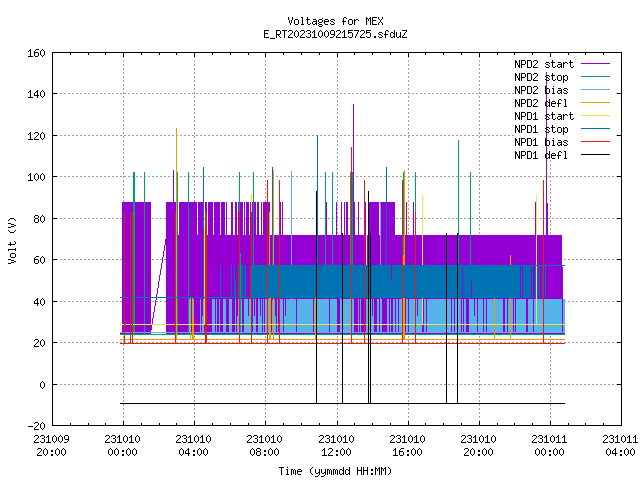
Task: Click the y-axis value 140
Action: [36, 94]
